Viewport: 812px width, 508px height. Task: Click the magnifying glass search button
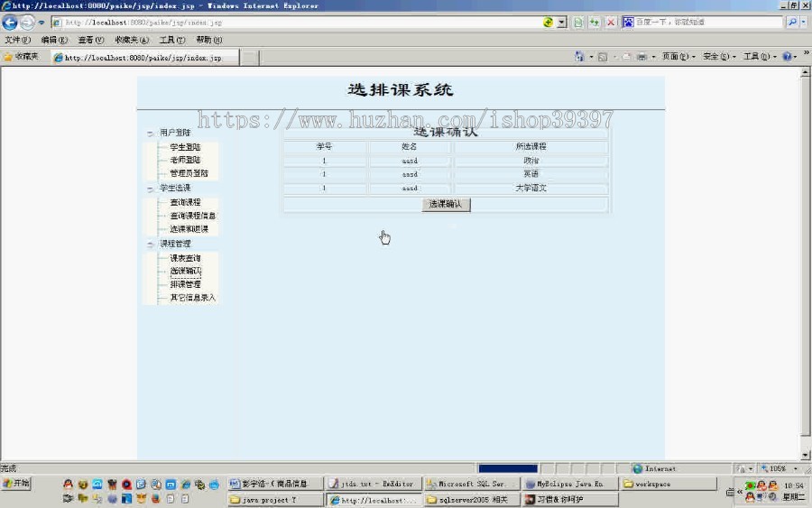coord(792,23)
